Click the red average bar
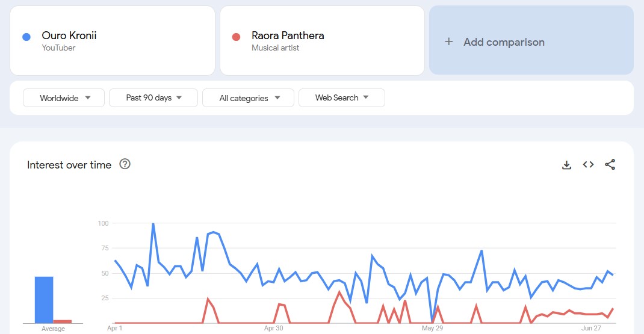Viewport: 644px width, 334px height. point(63,322)
